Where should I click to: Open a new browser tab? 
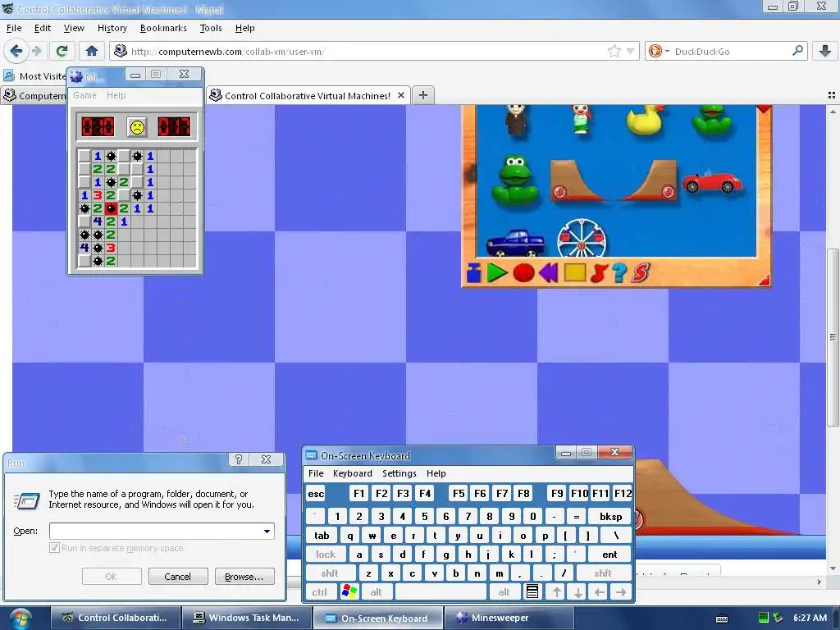pyautogui.click(x=423, y=95)
